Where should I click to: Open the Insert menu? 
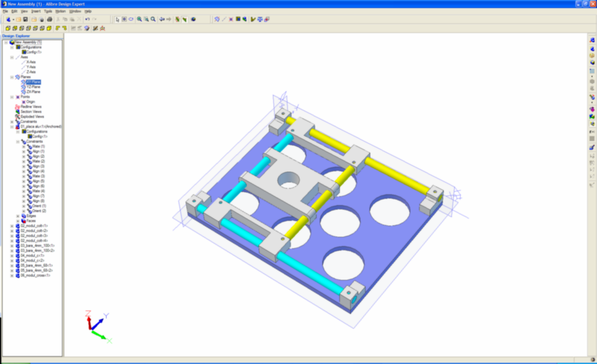[x=36, y=11]
